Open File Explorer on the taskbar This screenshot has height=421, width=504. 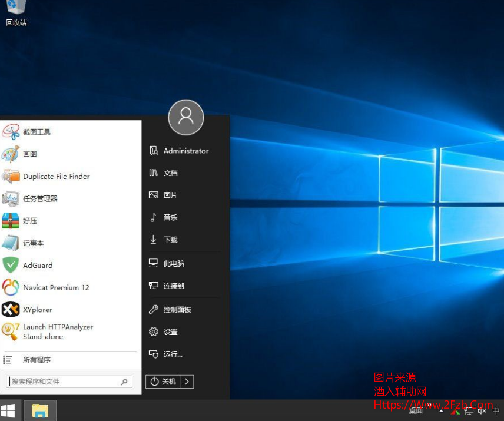click(x=40, y=410)
